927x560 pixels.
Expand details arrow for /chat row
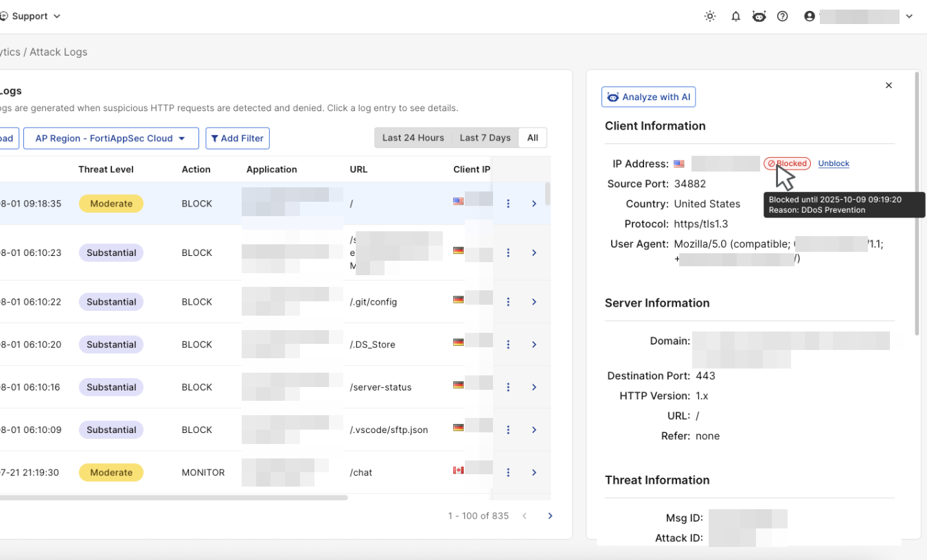click(x=534, y=472)
